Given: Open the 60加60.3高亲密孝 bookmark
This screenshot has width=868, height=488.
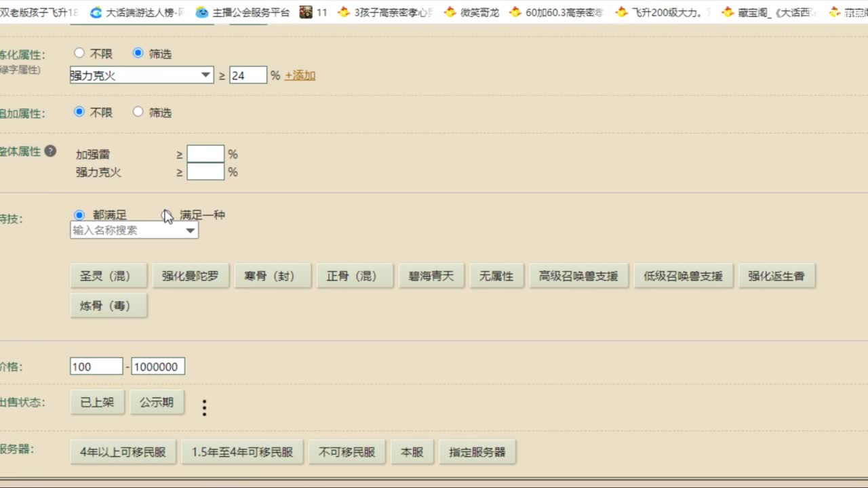Looking at the screenshot, I should click(556, 12).
